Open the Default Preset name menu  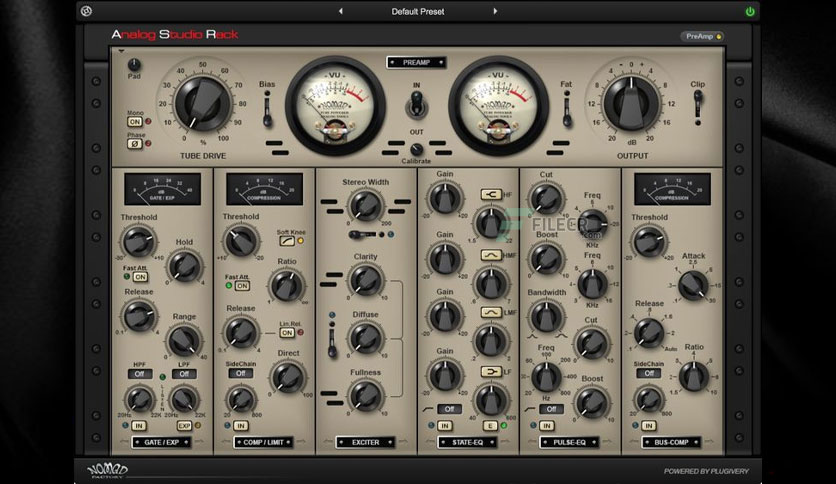(417, 11)
